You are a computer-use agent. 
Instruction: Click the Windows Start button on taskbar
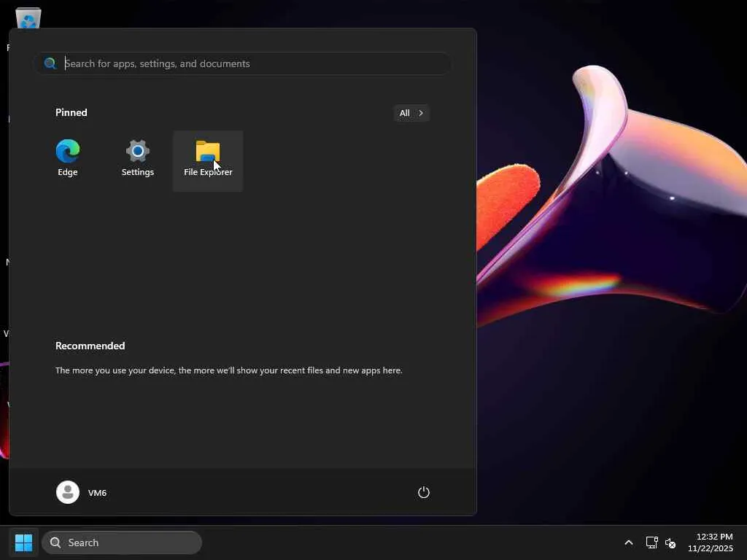[x=23, y=542]
